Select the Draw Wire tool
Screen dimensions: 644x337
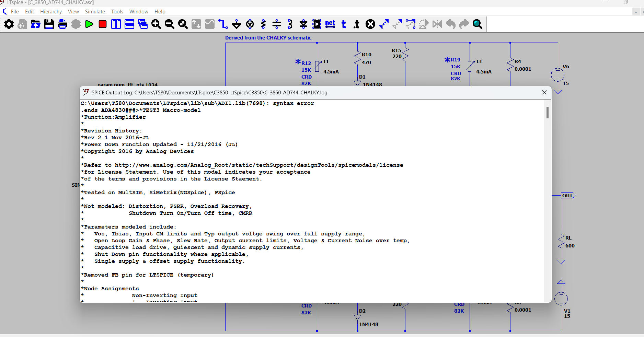[x=223, y=24]
